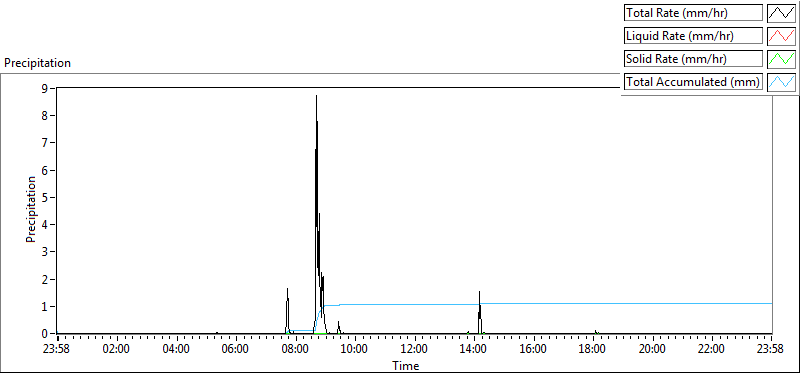Click the Total Accumulated (mm) legend label
Screen dimensions: 800x373
point(693,82)
